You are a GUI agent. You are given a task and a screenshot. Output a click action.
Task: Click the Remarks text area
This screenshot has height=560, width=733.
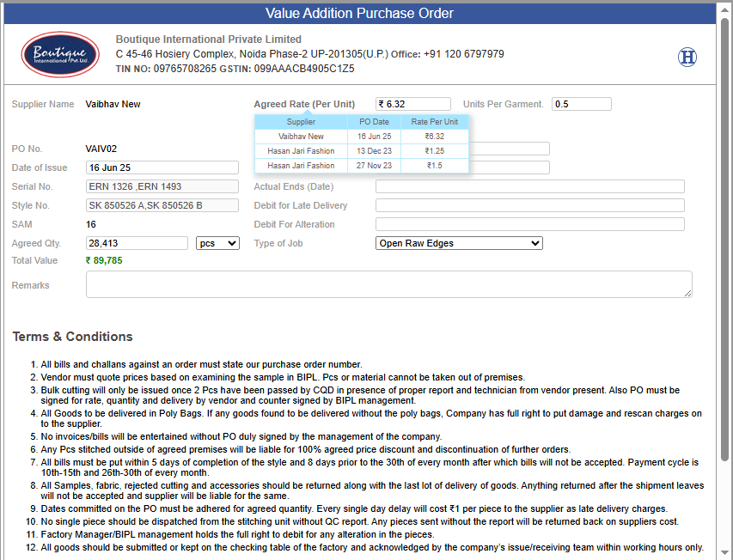click(x=389, y=284)
